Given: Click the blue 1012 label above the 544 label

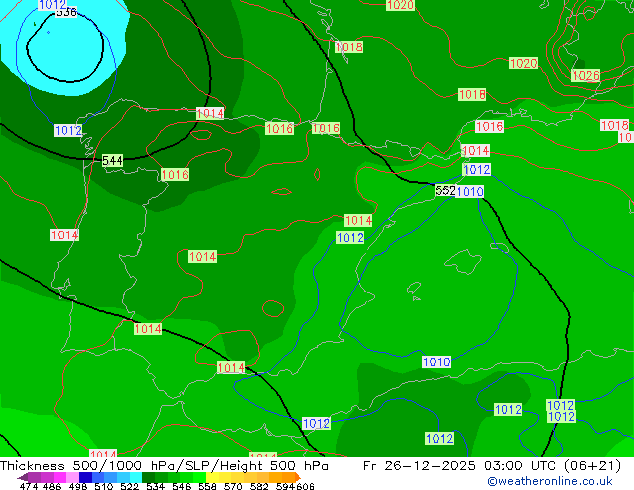Looking at the screenshot, I should pos(68,131).
